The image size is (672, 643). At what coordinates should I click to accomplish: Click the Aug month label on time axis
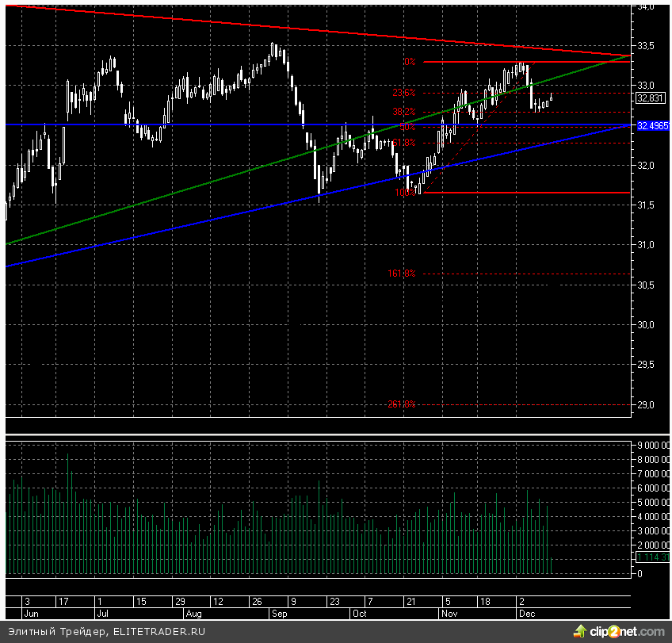click(x=193, y=613)
